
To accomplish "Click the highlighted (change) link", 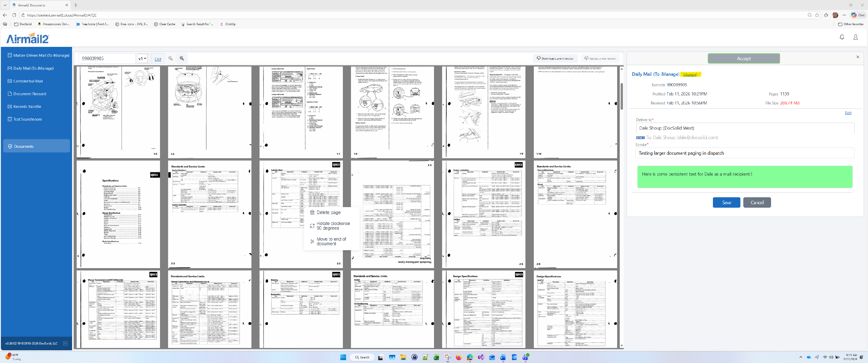I will [x=690, y=74].
